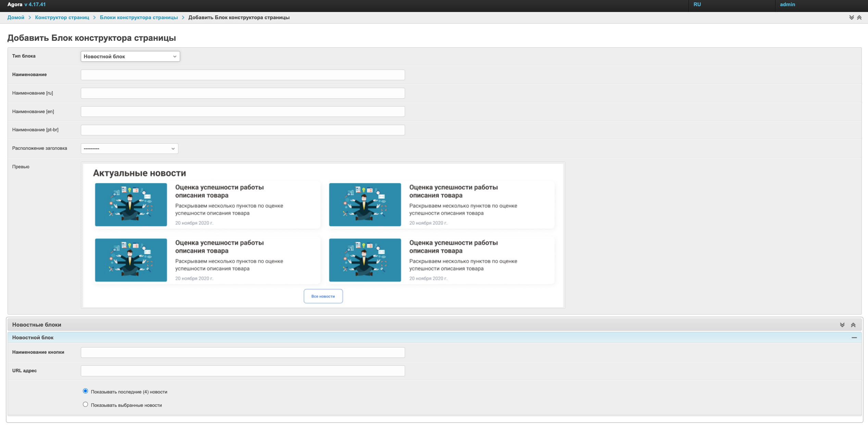This screenshot has height=425, width=868.
Task: Expand all in Новостные блоки header
Action: (x=842, y=325)
